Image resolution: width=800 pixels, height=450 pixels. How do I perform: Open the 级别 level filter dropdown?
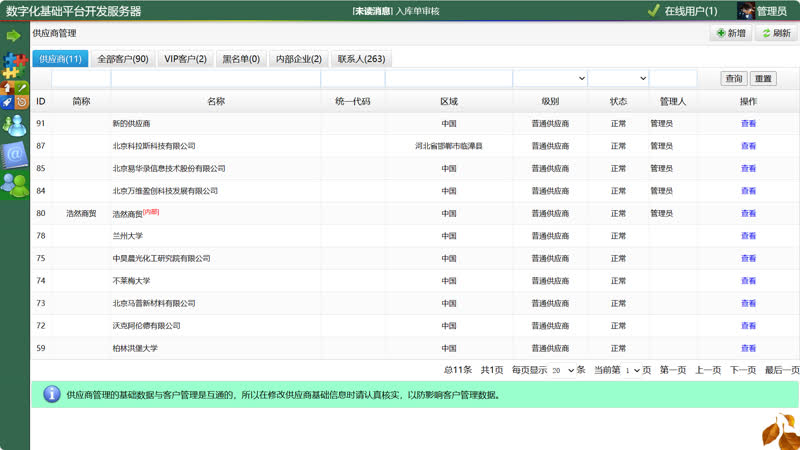pos(550,78)
